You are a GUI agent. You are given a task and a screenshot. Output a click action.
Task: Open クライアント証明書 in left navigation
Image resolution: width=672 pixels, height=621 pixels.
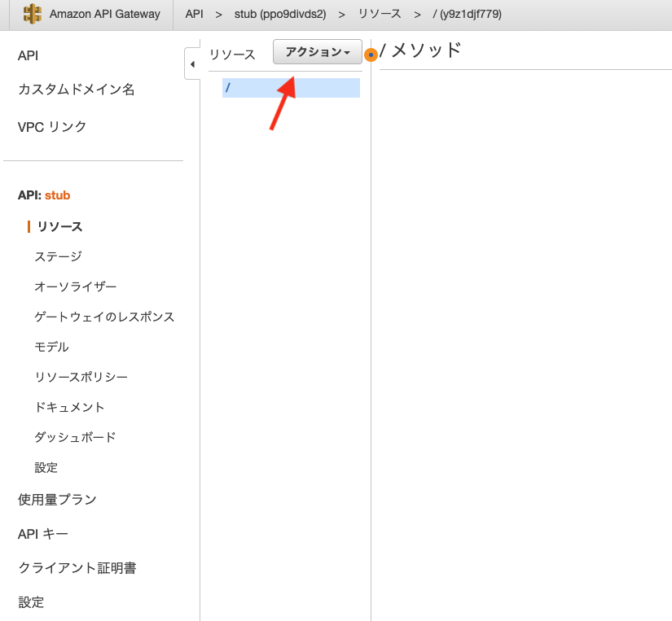[77, 568]
